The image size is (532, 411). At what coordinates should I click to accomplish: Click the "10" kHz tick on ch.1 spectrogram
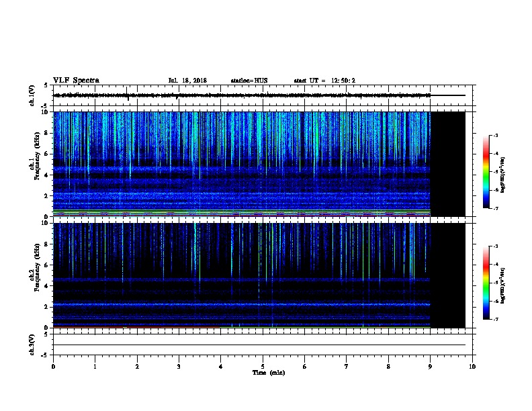click(x=45, y=112)
